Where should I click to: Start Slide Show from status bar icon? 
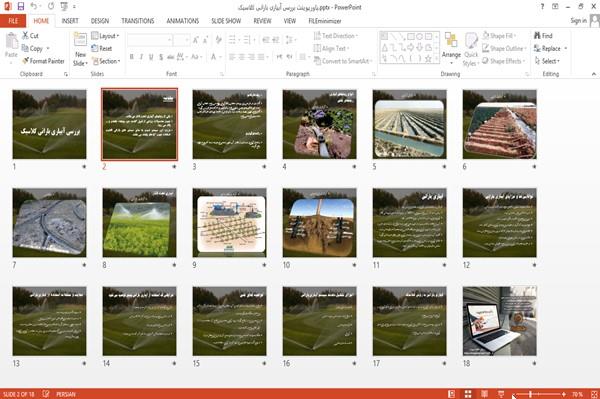501,394
